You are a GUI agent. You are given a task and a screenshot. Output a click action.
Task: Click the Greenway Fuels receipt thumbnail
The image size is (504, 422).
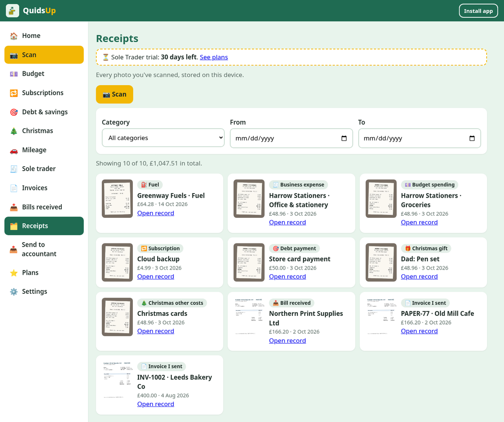(117, 199)
